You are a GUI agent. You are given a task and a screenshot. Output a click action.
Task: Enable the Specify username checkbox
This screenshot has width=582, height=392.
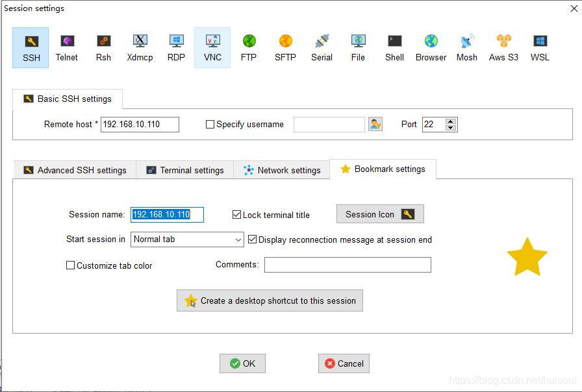click(x=210, y=124)
